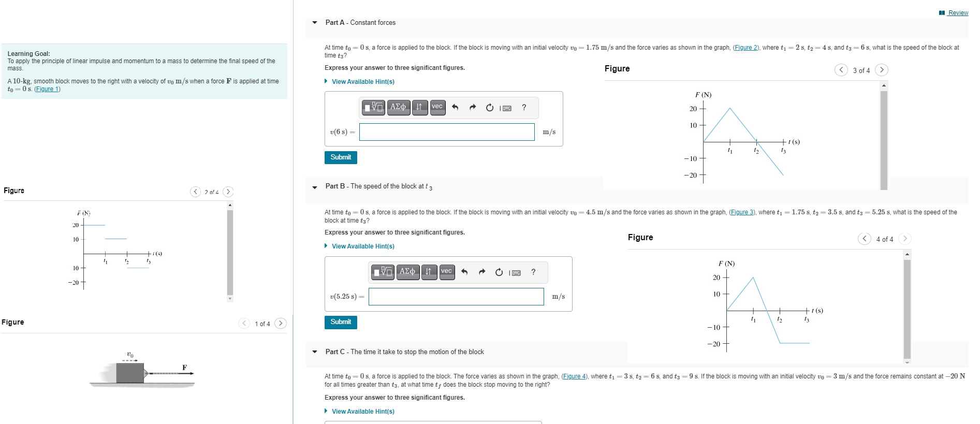The height and width of the screenshot is (424, 980).
Task: Submit the Part A answer
Action: [341, 157]
